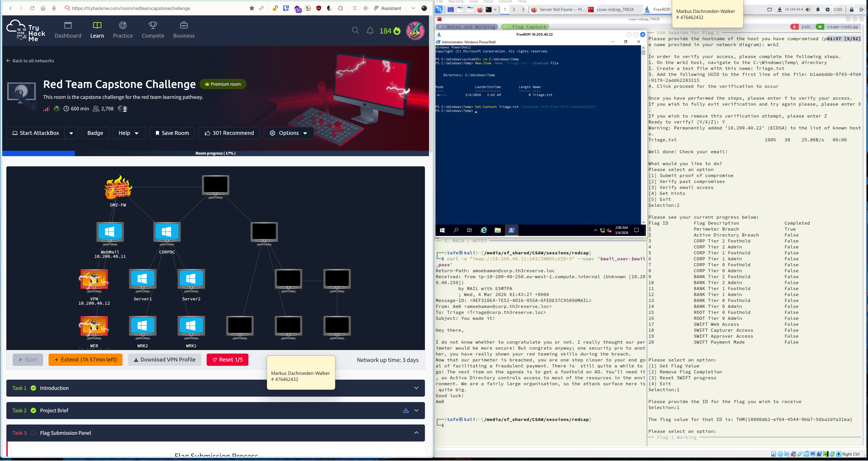Open the Practice navigation tab

[x=123, y=30]
